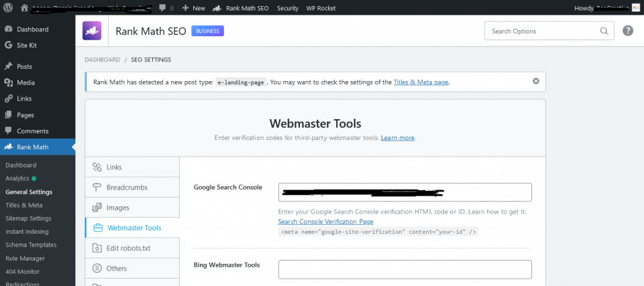
Task: Click the robots.txt file icon
Action: coord(97,248)
